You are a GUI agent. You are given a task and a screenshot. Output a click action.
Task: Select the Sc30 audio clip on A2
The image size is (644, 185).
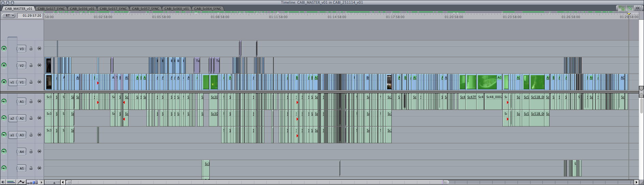pyautogui.click(x=213, y=118)
